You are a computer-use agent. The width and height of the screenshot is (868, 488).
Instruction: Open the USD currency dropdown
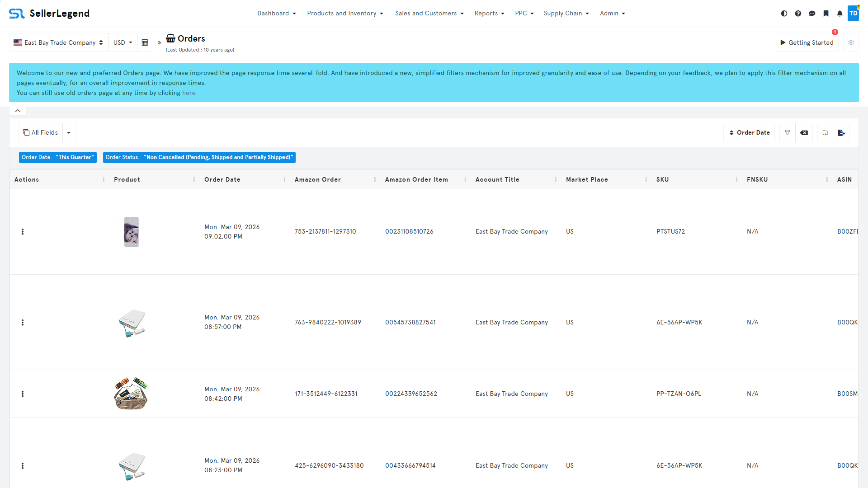pos(123,42)
